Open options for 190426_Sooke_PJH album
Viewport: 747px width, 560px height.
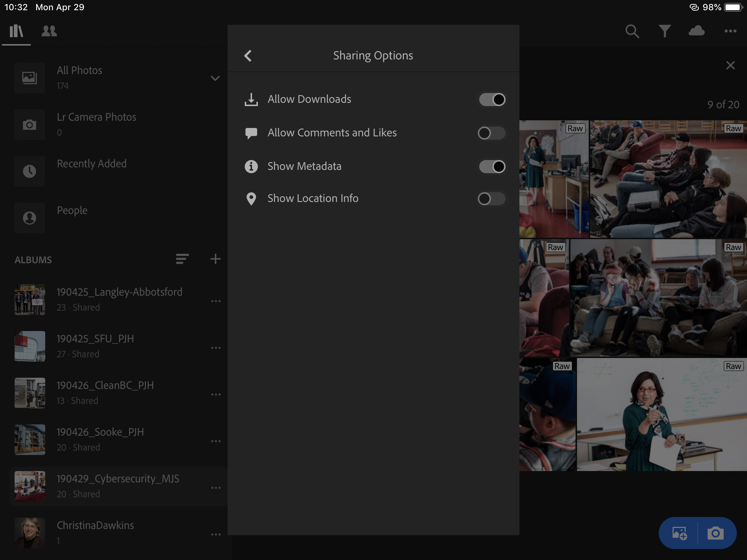[x=216, y=441]
